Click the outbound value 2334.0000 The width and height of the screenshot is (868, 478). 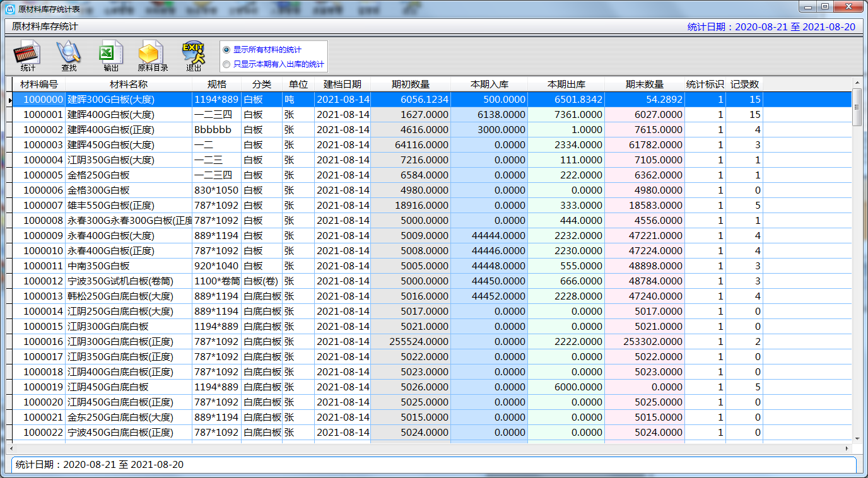coord(566,145)
